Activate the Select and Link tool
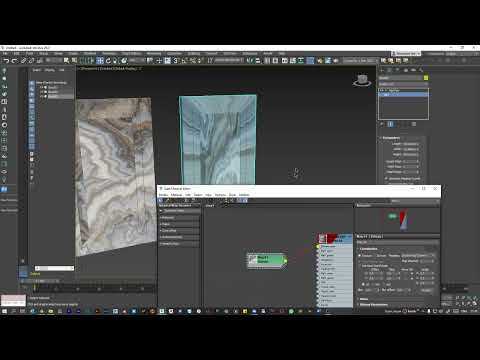This screenshot has width=480, height=360. click(23, 61)
